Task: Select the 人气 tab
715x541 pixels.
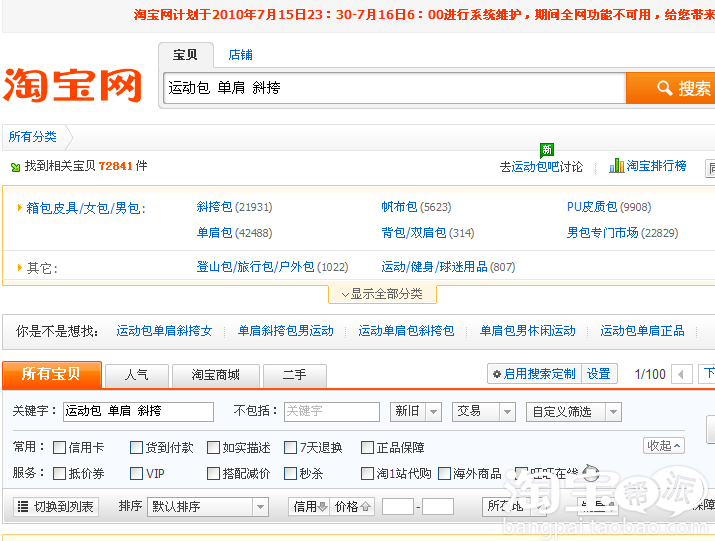Action: [137, 375]
